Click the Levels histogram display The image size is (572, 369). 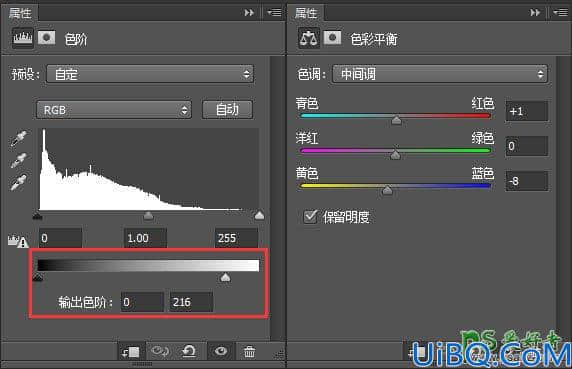click(x=149, y=169)
